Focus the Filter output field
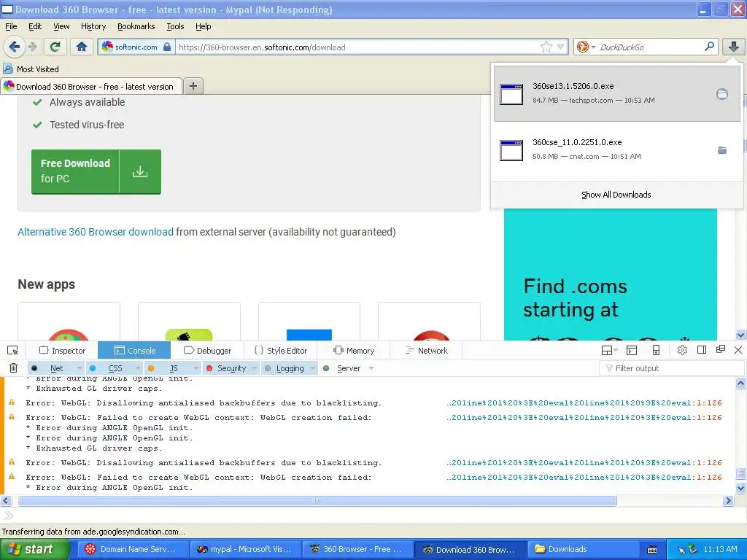Viewport: 747px width, 560px height. pyautogui.click(x=671, y=368)
